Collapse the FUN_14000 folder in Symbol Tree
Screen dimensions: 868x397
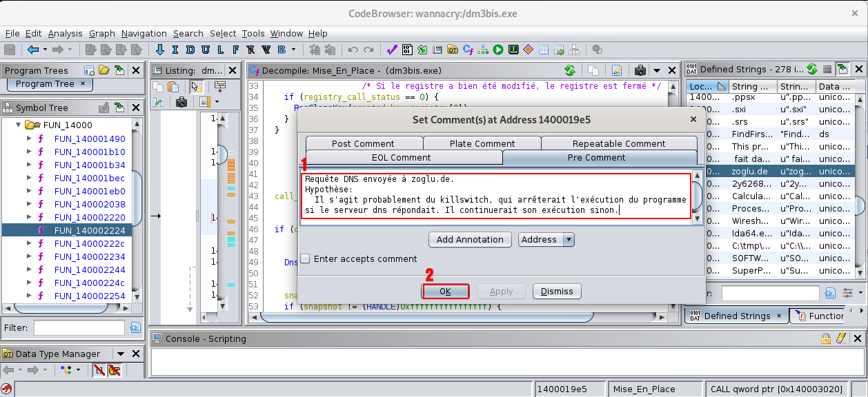pos(18,125)
